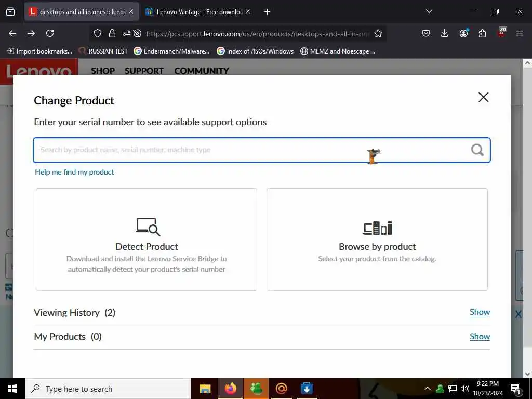
Task: Select the Browse by product card
Action: (377, 240)
